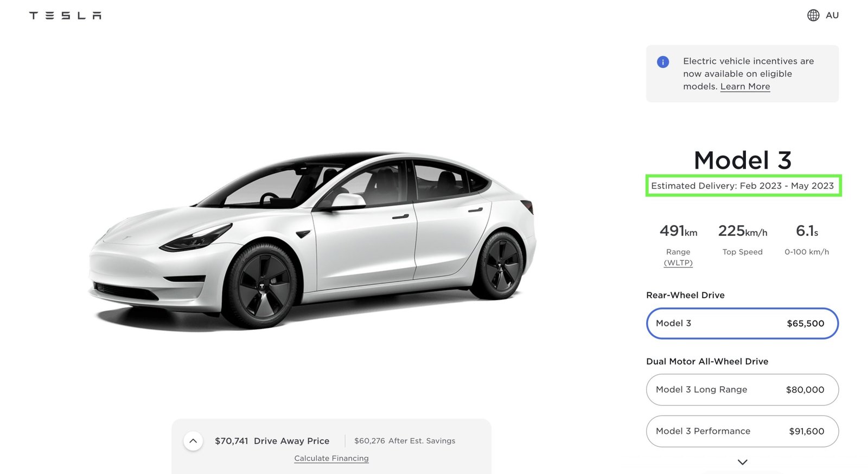Click the blue info icon
868x474 pixels.
(x=662, y=62)
